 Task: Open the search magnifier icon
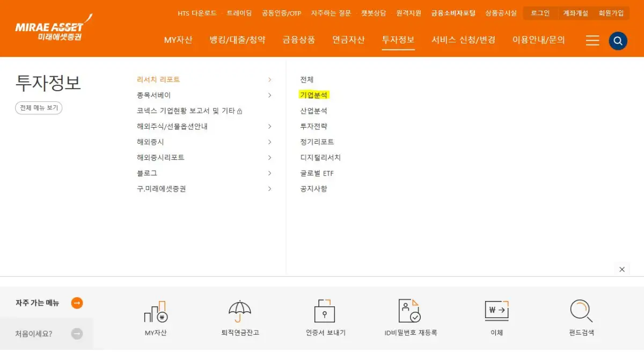click(618, 40)
